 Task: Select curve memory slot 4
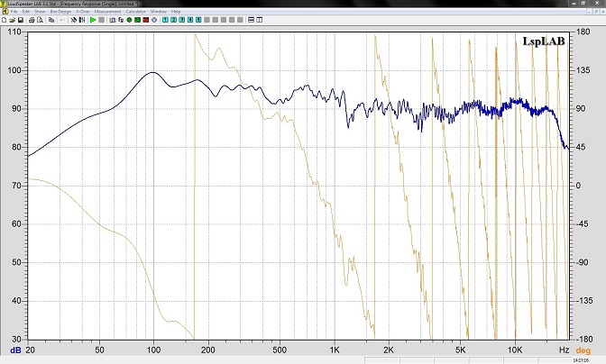(190, 20)
